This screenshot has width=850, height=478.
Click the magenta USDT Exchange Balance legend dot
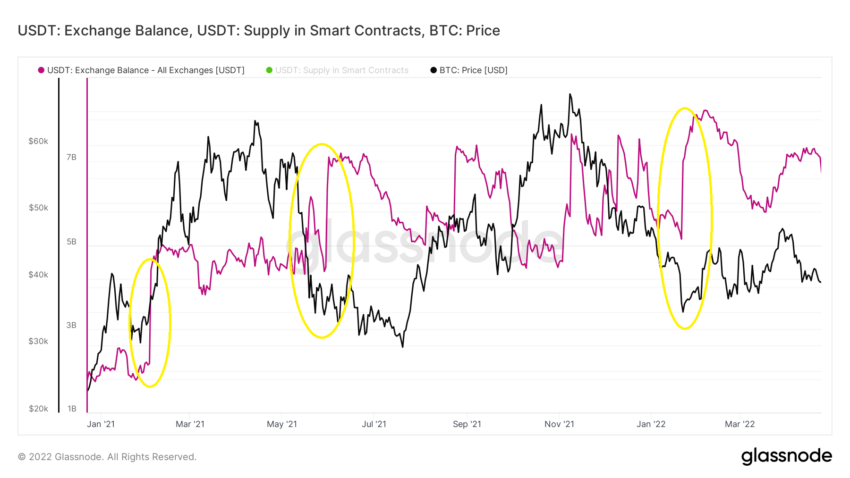(x=41, y=70)
